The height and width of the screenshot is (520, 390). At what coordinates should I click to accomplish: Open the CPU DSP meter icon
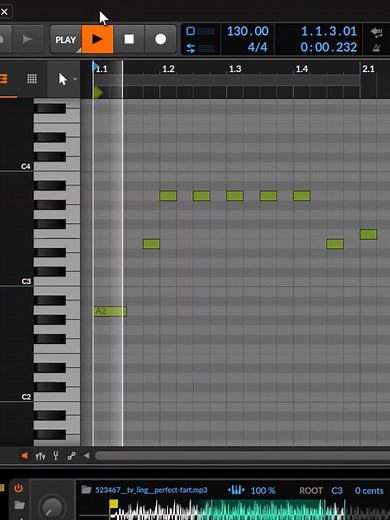point(191,31)
